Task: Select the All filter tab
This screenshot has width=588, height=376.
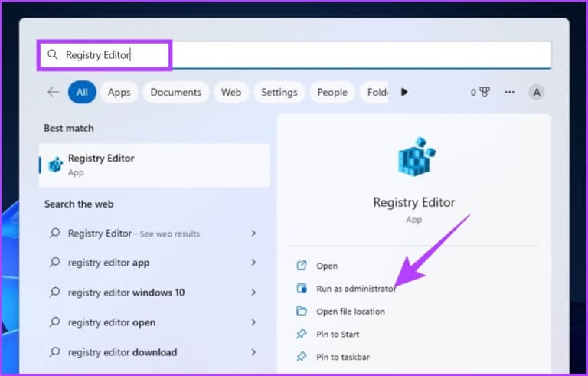Action: 82,93
